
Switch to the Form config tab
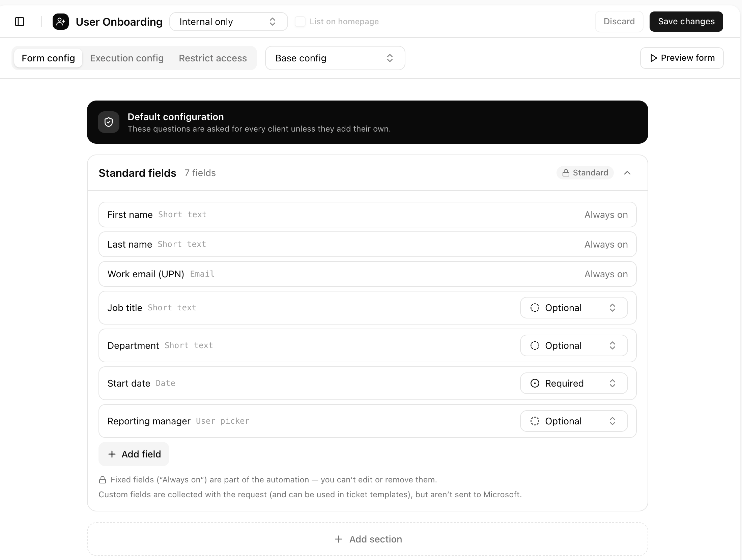tap(48, 58)
